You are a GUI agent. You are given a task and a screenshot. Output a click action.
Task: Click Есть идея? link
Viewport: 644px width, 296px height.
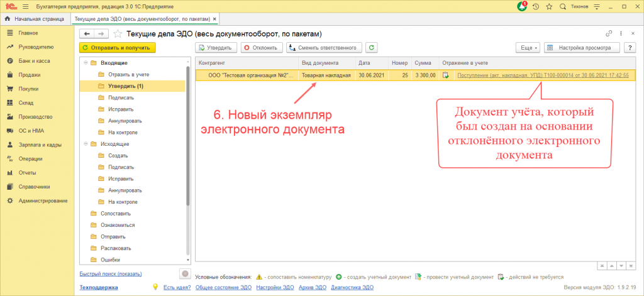pos(177,287)
